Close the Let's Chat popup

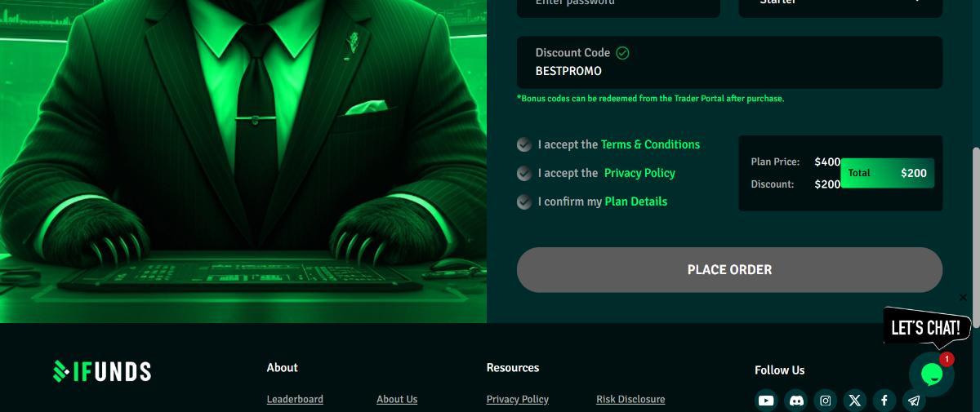click(x=963, y=298)
